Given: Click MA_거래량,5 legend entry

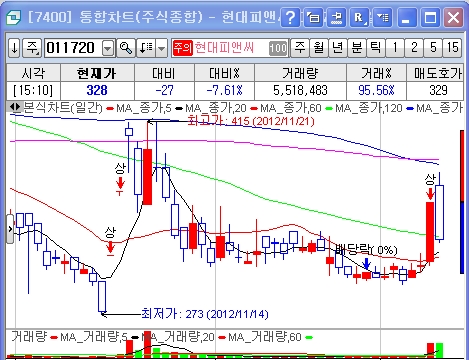Looking at the screenshot, I should pos(89,337).
